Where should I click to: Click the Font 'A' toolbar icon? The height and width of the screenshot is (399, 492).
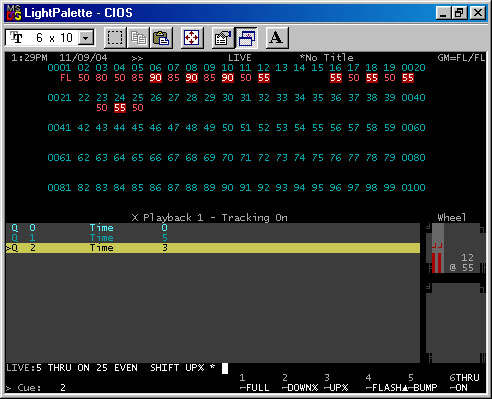click(x=277, y=38)
